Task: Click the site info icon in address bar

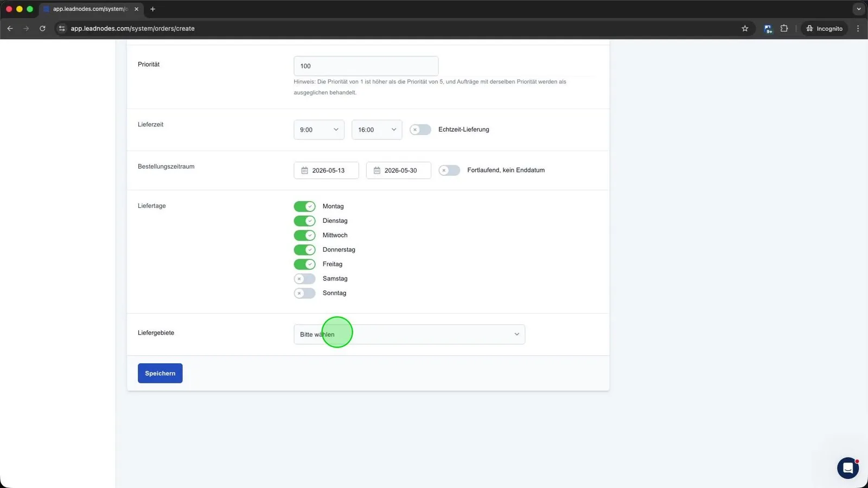Action: pyautogui.click(x=61, y=28)
